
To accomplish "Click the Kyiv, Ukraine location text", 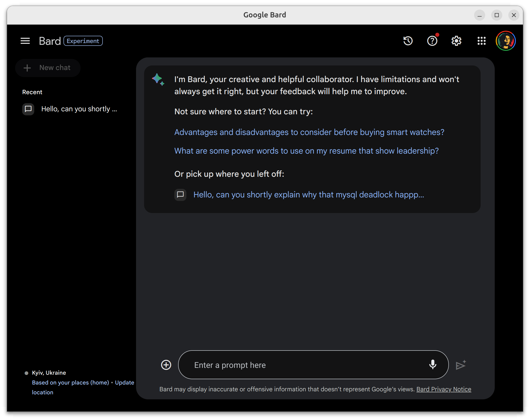I will tap(49, 373).
